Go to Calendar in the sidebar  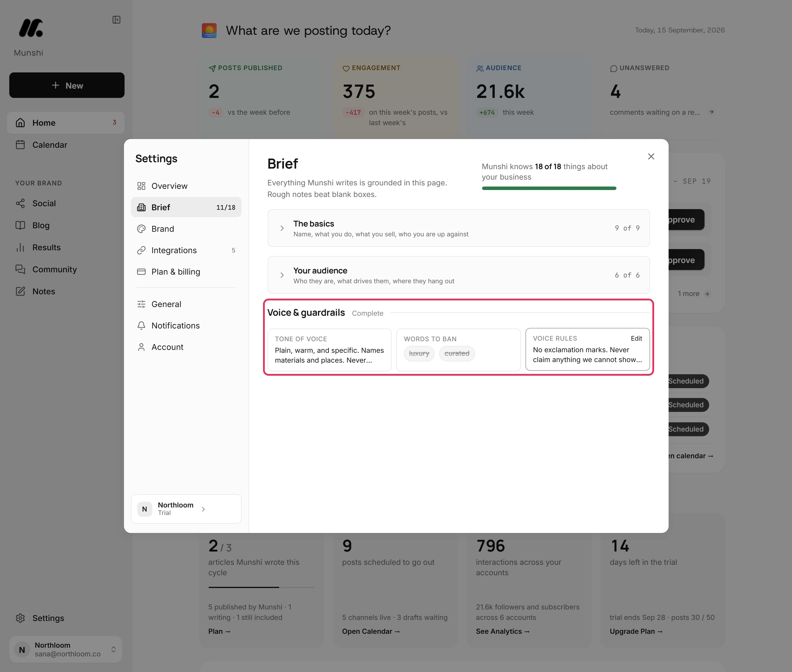[66, 145]
